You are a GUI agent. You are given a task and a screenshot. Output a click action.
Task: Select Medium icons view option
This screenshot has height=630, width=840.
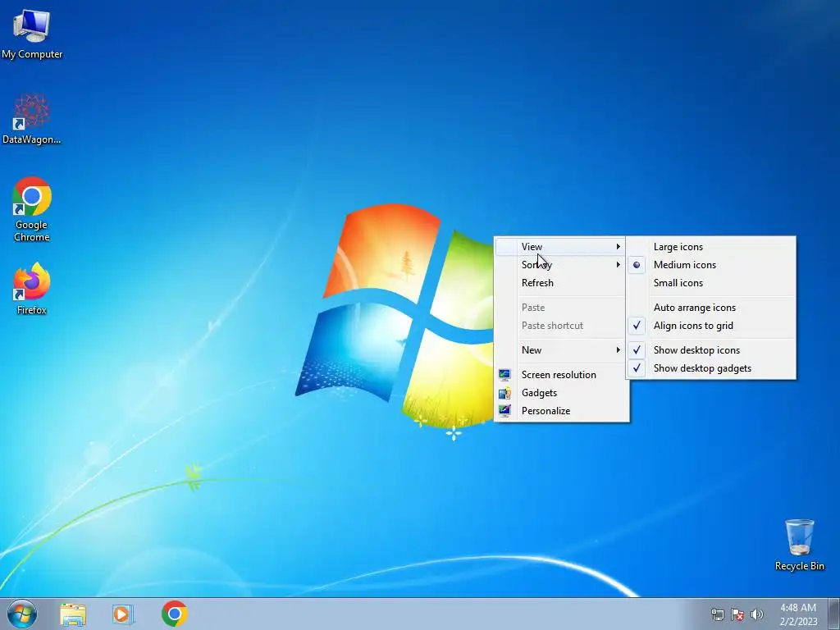click(x=711, y=265)
